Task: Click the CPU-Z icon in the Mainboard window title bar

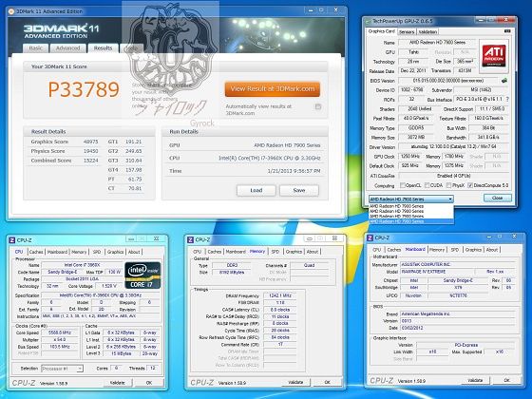Action: 370,237
